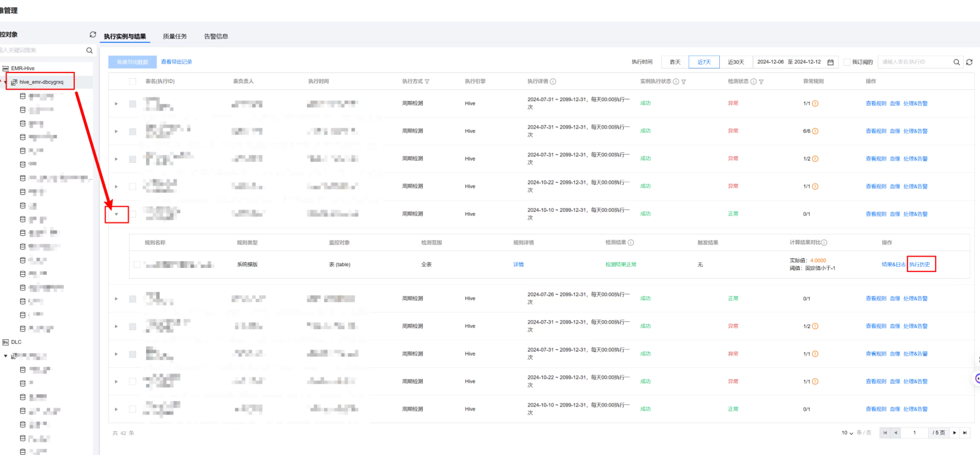Screen dimensions: 980x455
Task: Refresh the monitored objects tree panel
Action: coord(93,35)
